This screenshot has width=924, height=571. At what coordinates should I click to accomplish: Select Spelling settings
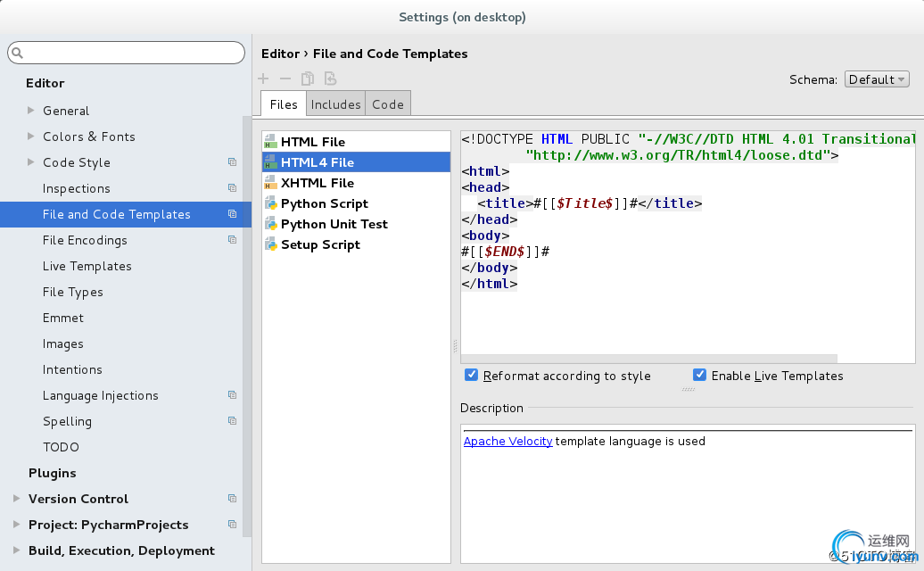pyautogui.click(x=67, y=421)
